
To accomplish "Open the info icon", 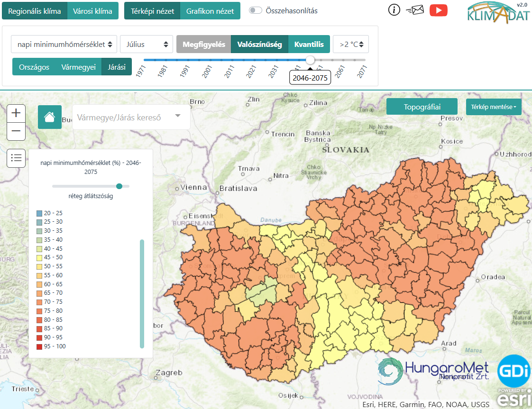I will tap(394, 10).
